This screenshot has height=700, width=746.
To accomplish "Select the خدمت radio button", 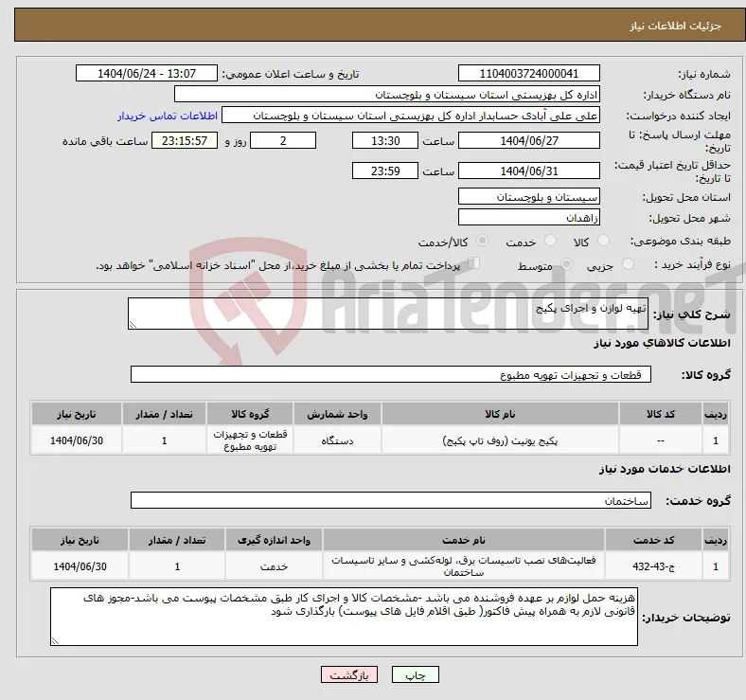I will (x=550, y=241).
